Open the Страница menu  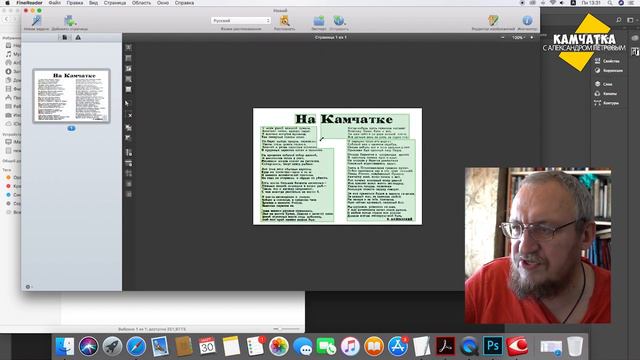click(x=115, y=3)
